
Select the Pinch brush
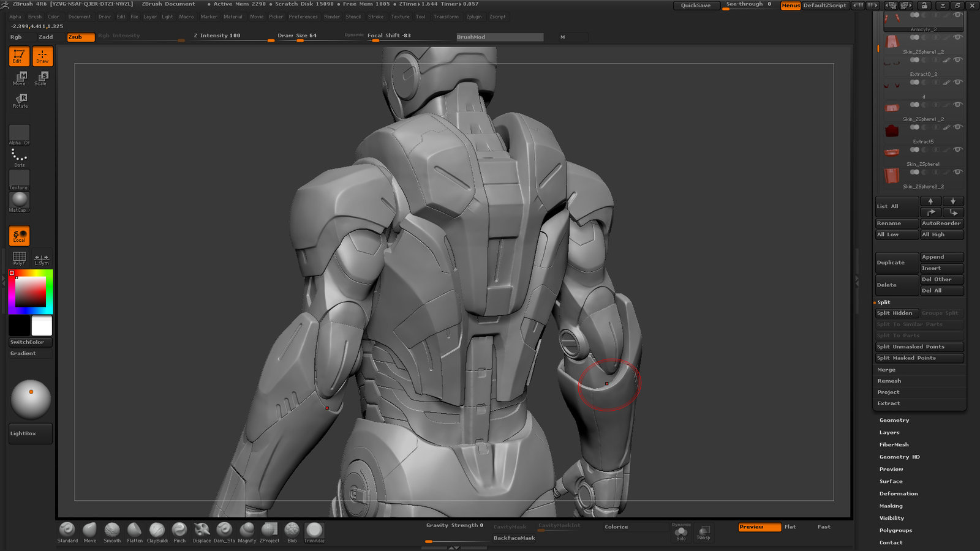(179, 532)
